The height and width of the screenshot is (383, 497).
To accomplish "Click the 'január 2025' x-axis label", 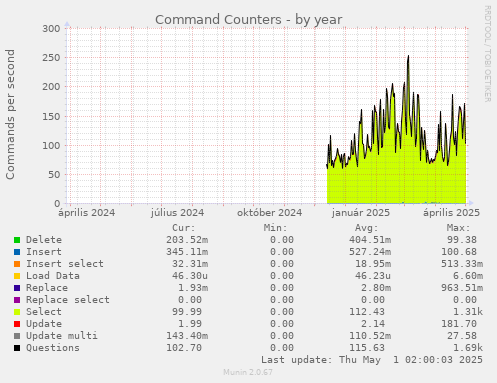I will 361,213.
